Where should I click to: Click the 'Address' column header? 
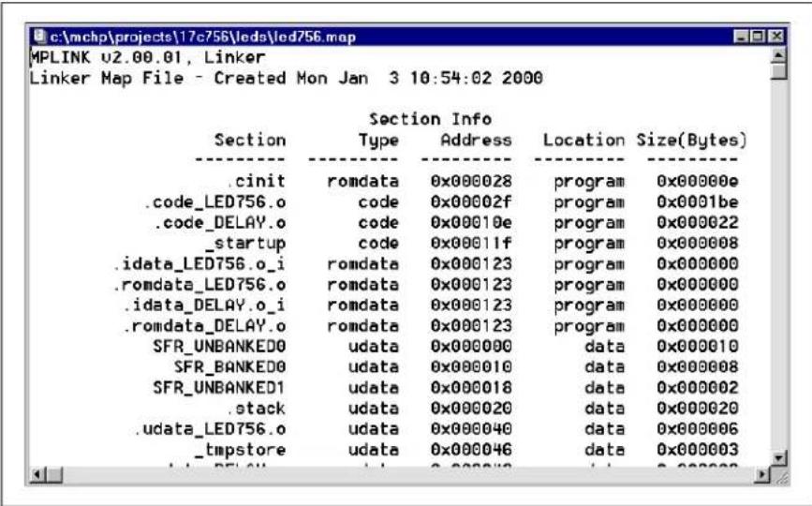(476, 140)
